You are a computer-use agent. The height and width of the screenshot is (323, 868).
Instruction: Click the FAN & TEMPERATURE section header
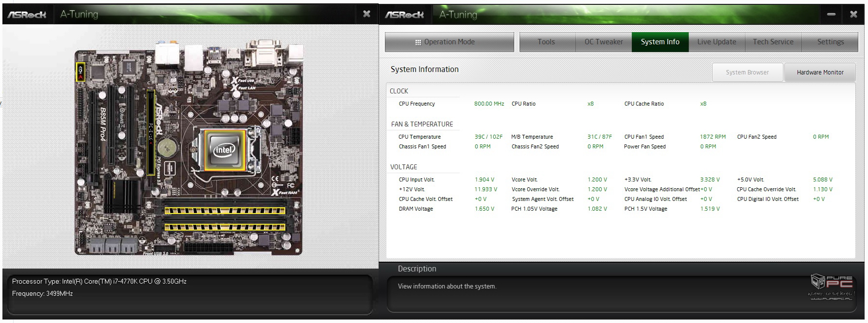coord(422,124)
